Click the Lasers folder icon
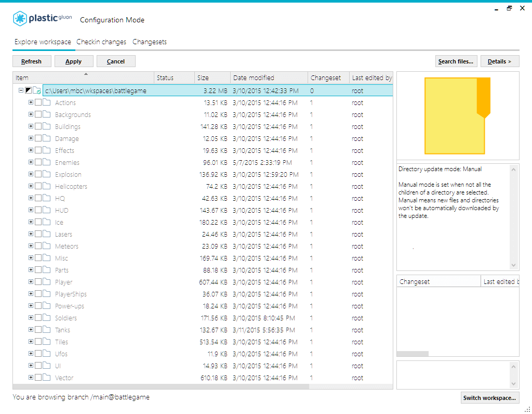Image resolution: width=532 pixels, height=414 pixels. click(46, 234)
